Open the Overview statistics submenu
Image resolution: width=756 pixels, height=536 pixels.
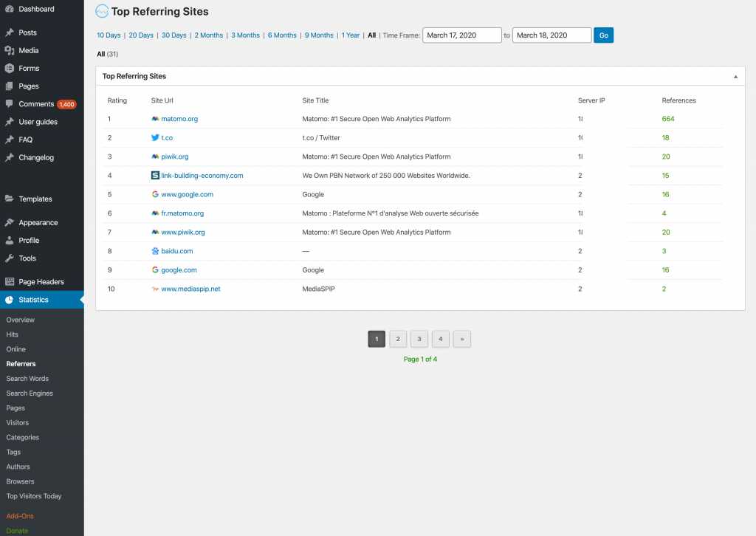[x=20, y=320]
